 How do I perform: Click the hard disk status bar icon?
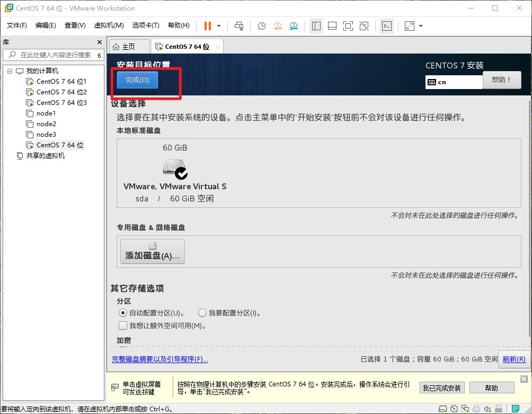[x=443, y=409]
